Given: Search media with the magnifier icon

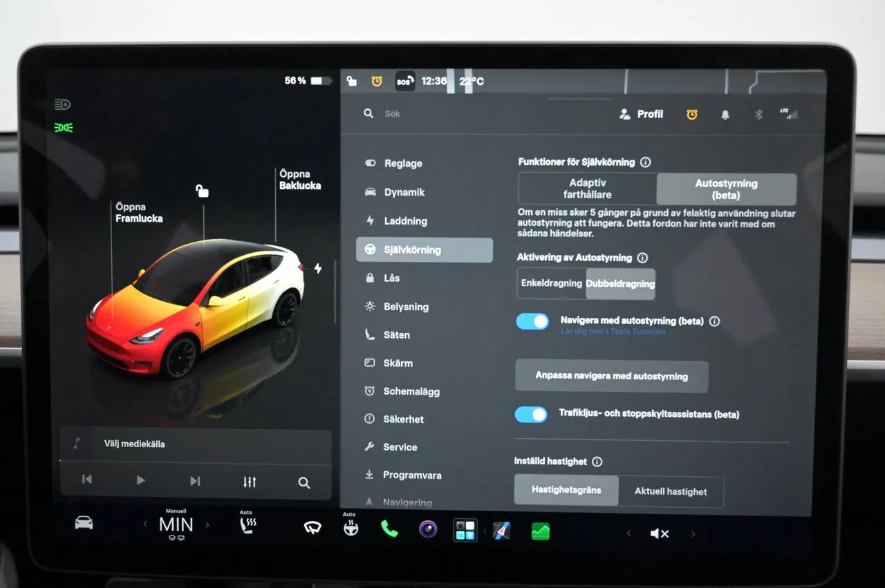Looking at the screenshot, I should pyautogui.click(x=304, y=483).
